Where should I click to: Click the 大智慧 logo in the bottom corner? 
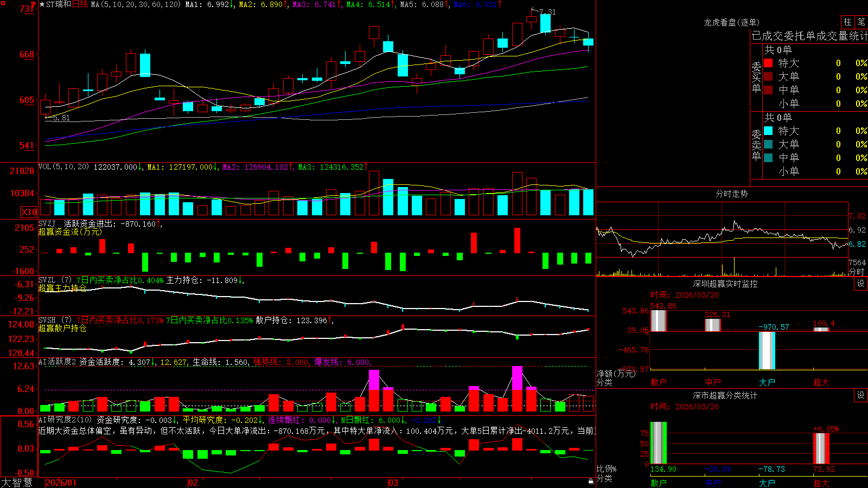[x=17, y=482]
